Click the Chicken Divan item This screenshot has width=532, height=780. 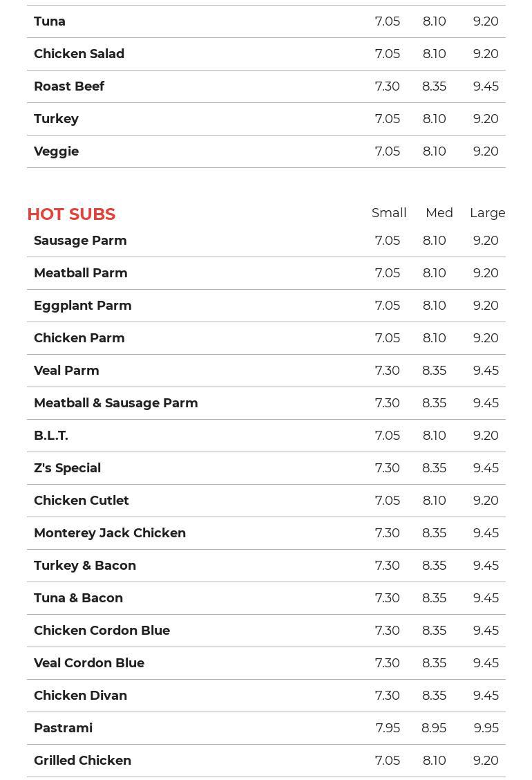coord(80,696)
